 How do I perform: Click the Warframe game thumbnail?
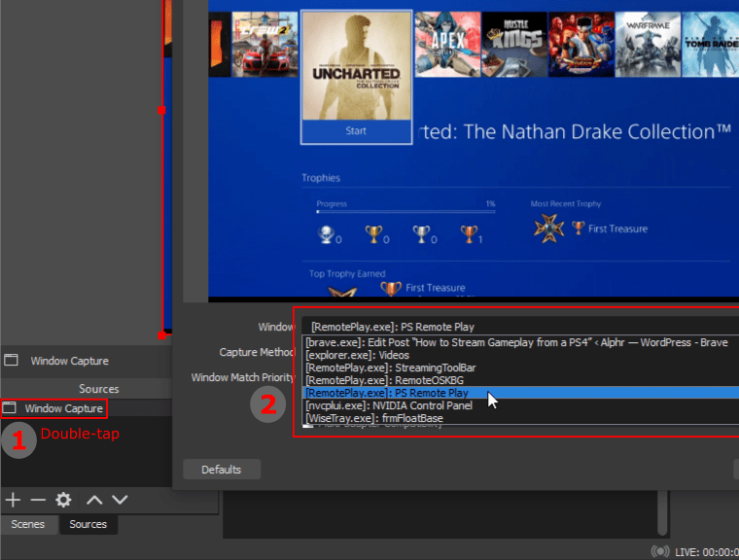tap(648, 45)
